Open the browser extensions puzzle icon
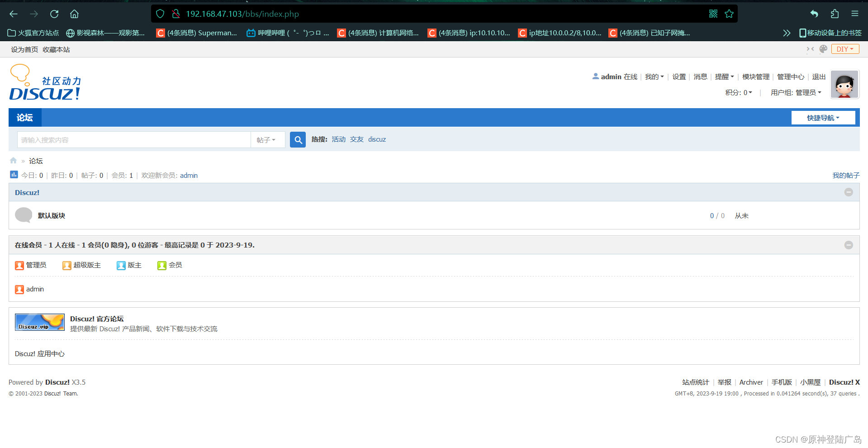The width and height of the screenshot is (868, 448). [x=835, y=14]
